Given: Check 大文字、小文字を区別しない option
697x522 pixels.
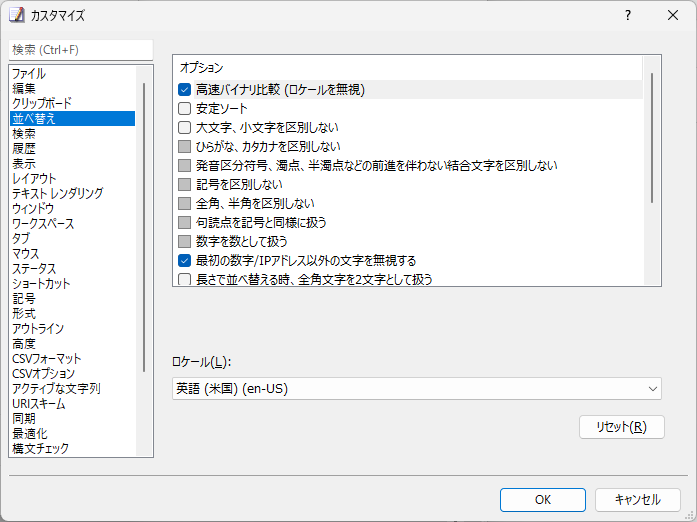Looking at the screenshot, I should pos(184,128).
